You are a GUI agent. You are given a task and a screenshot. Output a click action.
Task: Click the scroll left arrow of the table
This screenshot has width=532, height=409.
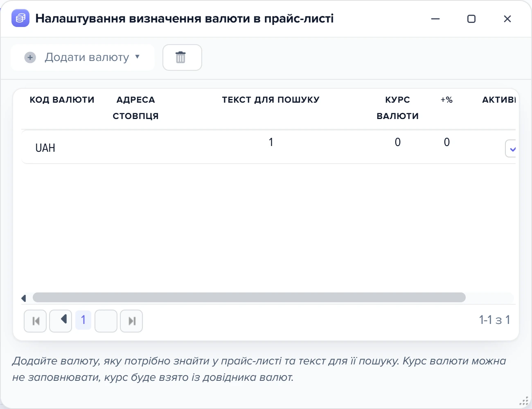point(24,298)
